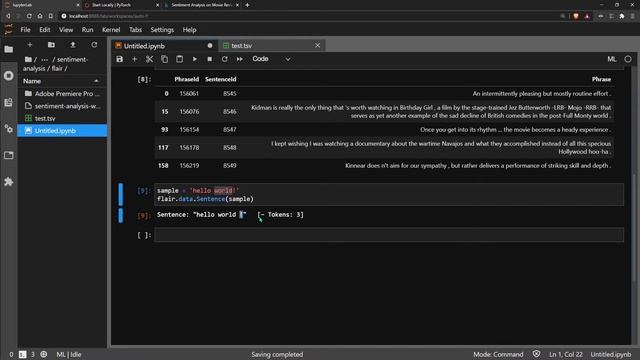
Task: Go to the flair breadcrumb folder
Action: coord(57,69)
